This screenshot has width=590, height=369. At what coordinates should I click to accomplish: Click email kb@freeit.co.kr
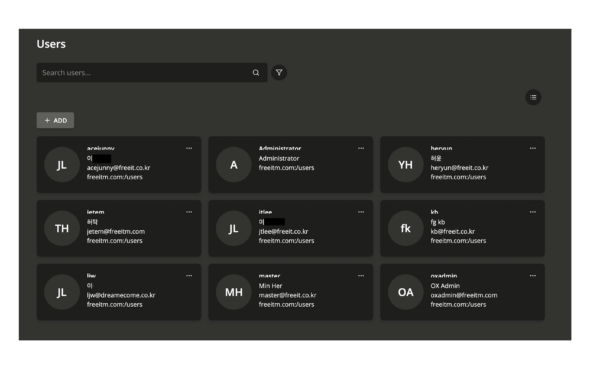pos(453,231)
